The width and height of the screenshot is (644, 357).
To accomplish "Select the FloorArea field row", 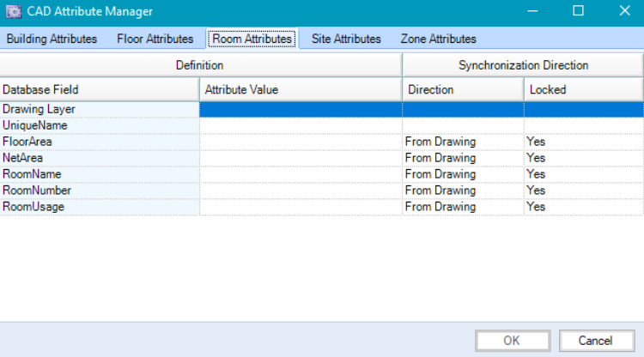I will (x=99, y=142).
